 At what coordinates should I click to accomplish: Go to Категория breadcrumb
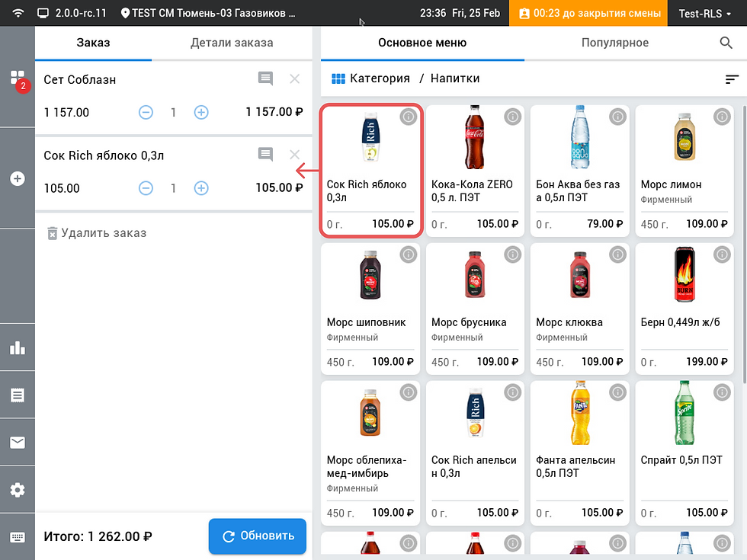[x=380, y=78]
